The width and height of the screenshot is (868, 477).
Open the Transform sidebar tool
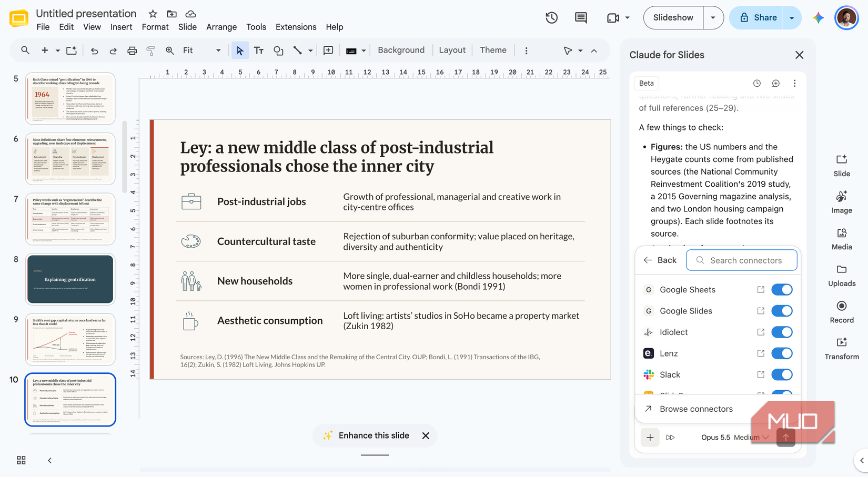click(842, 348)
